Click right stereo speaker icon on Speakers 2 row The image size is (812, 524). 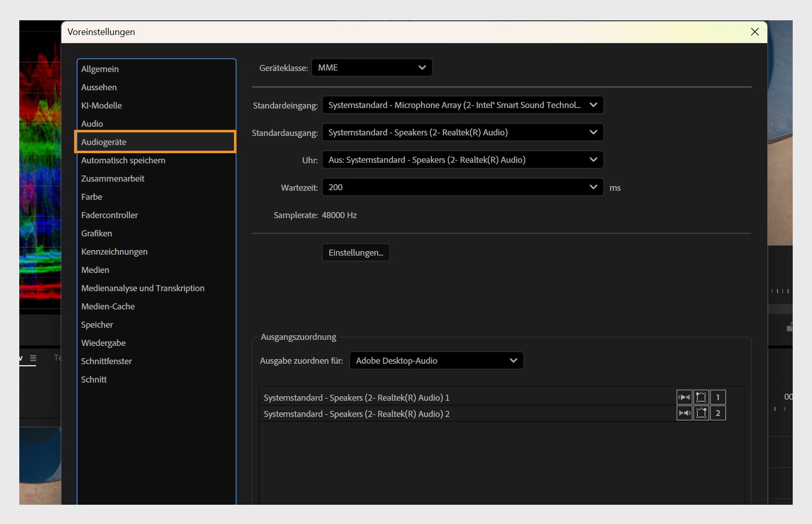click(x=684, y=413)
